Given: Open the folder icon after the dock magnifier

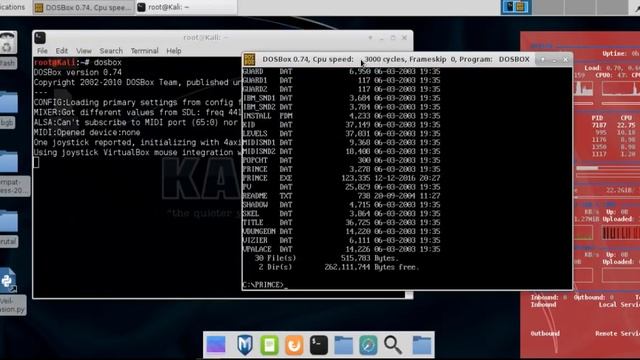Looking at the screenshot, I should click(421, 345).
